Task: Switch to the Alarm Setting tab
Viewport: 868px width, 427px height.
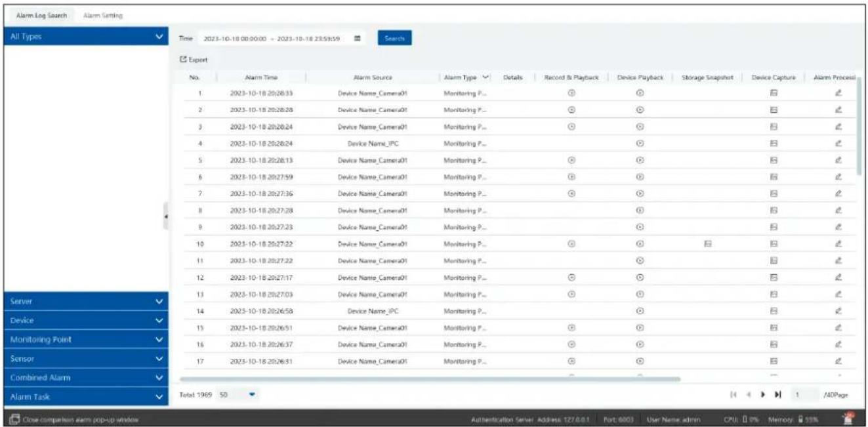Action: coord(103,14)
